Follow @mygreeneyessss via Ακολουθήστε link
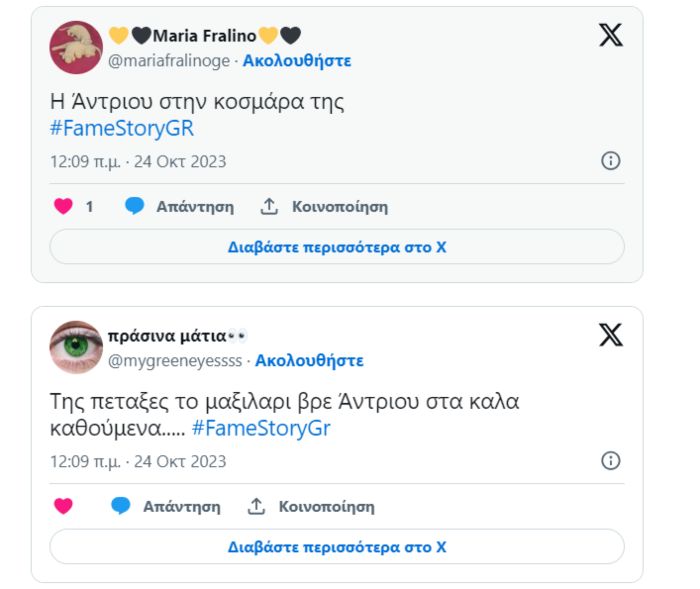This screenshot has height=589, width=700. (309, 361)
